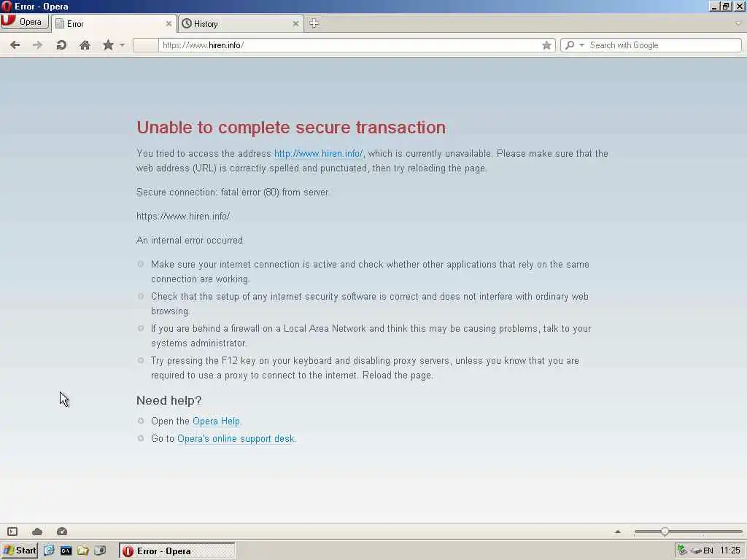Click the drive tray icon next to EN
747x560 pixels.
coord(695,551)
